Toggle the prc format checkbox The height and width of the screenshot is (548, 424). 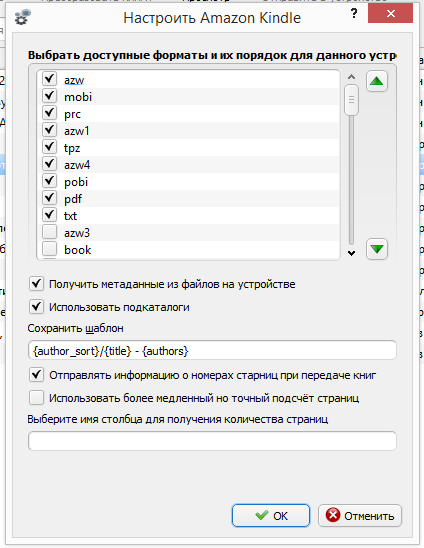coord(49,113)
